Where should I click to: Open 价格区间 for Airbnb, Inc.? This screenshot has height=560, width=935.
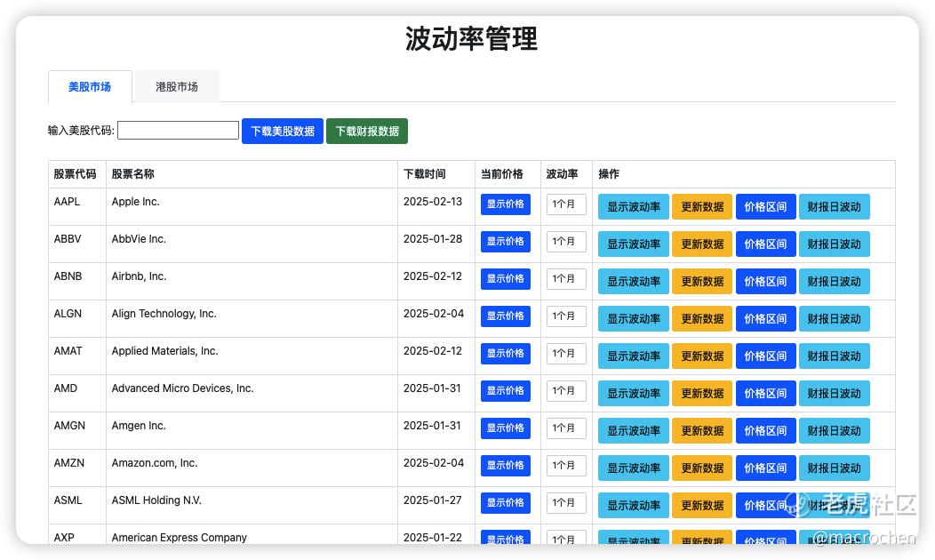point(765,282)
